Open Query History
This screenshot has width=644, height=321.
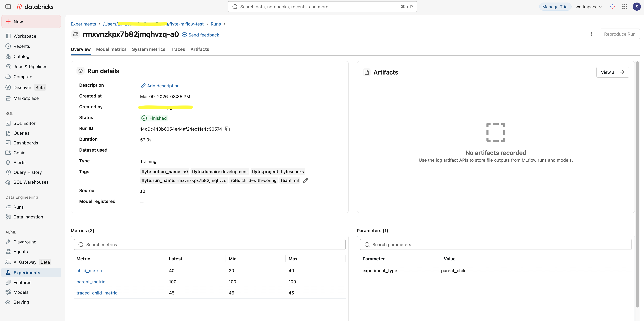pyautogui.click(x=28, y=172)
